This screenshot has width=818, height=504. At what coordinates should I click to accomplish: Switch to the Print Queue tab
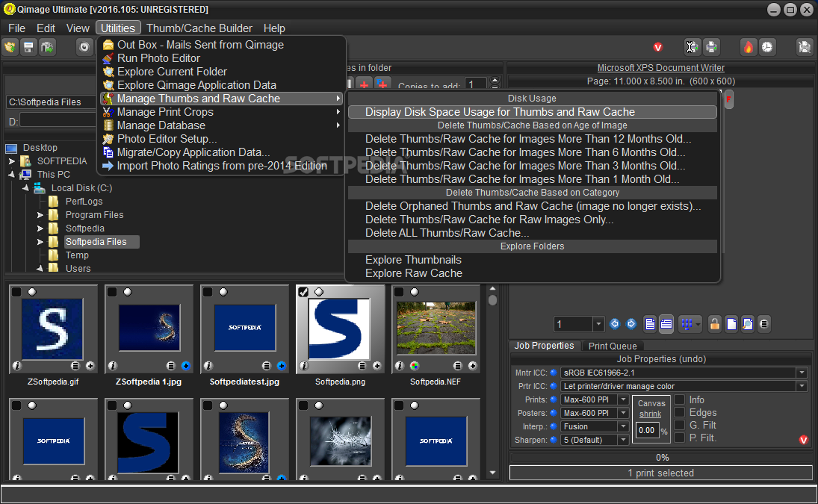(x=613, y=346)
